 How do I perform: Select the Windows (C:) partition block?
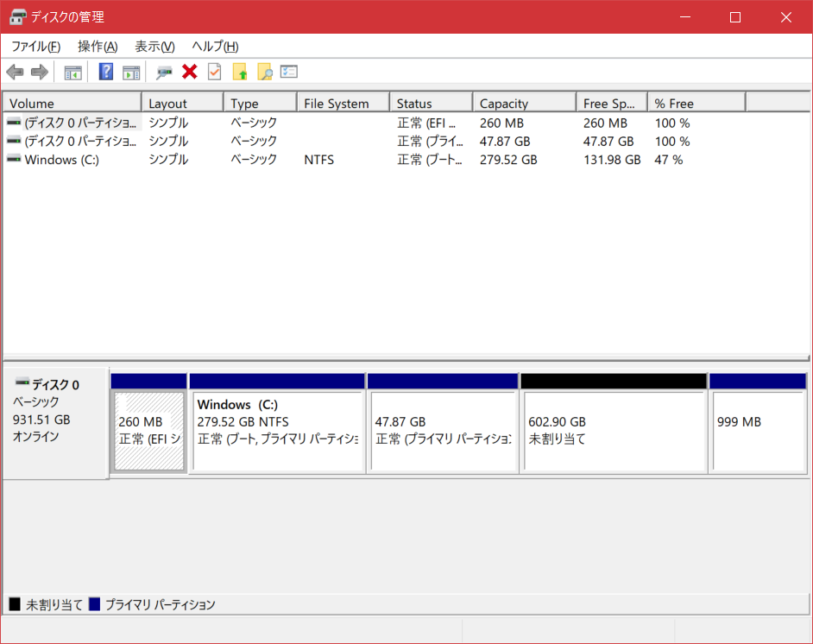pos(277,431)
